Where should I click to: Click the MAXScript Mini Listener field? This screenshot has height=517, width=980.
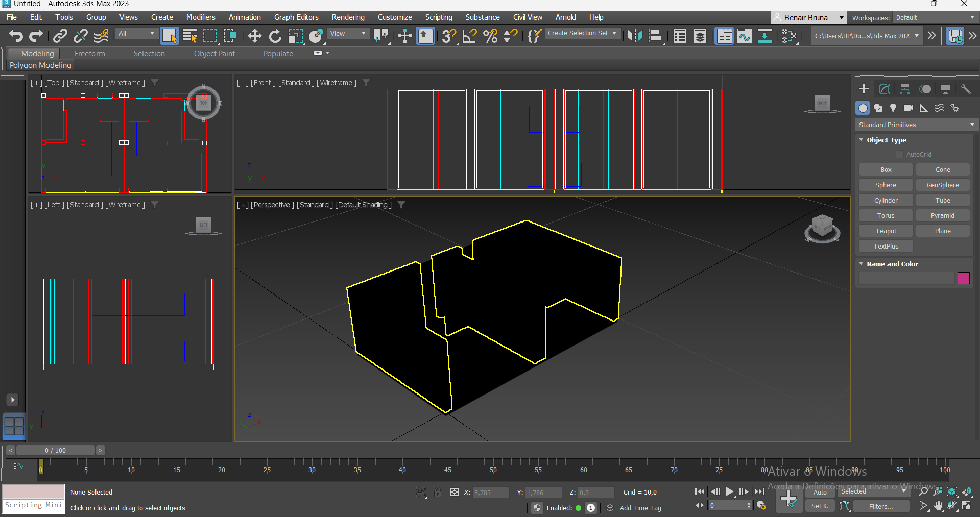[x=34, y=505]
